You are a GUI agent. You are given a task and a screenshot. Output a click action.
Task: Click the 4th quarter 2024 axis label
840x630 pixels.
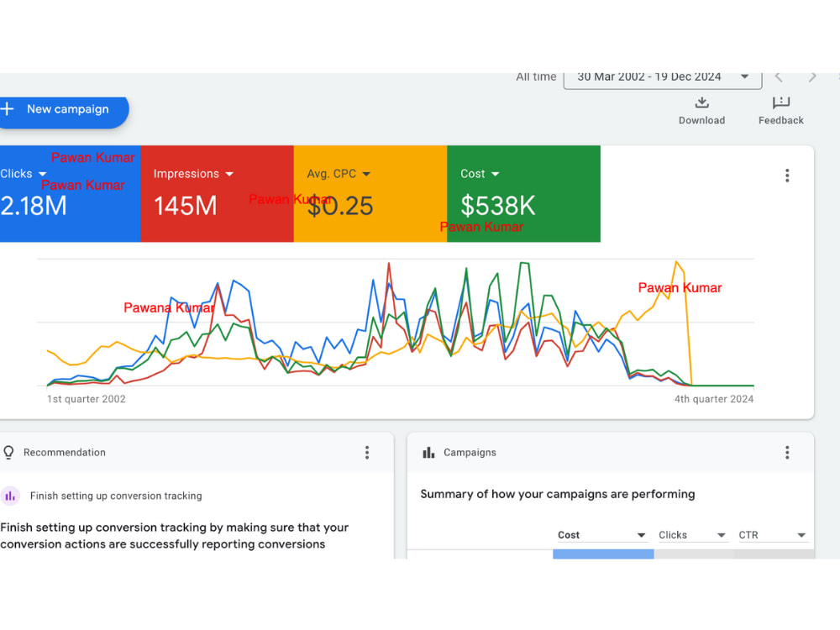click(x=713, y=399)
